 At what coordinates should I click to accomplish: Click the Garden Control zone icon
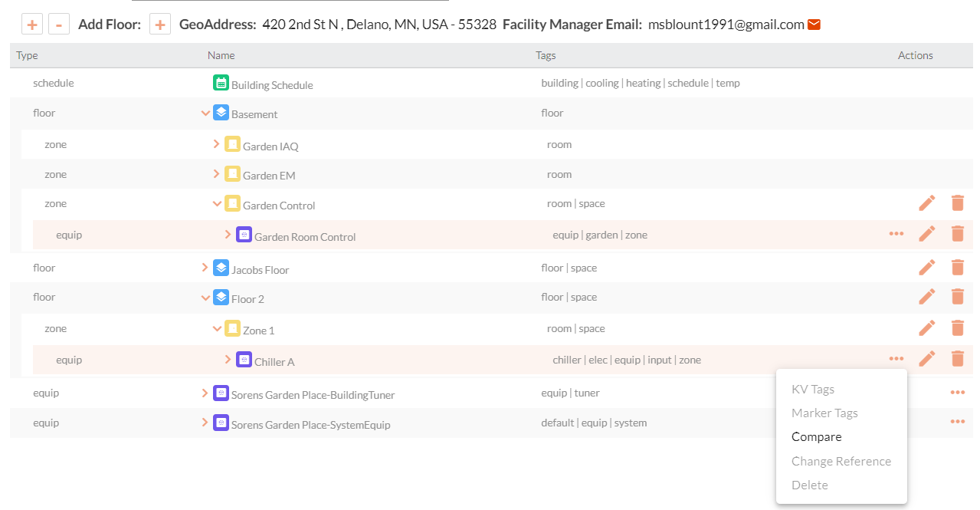click(x=232, y=203)
